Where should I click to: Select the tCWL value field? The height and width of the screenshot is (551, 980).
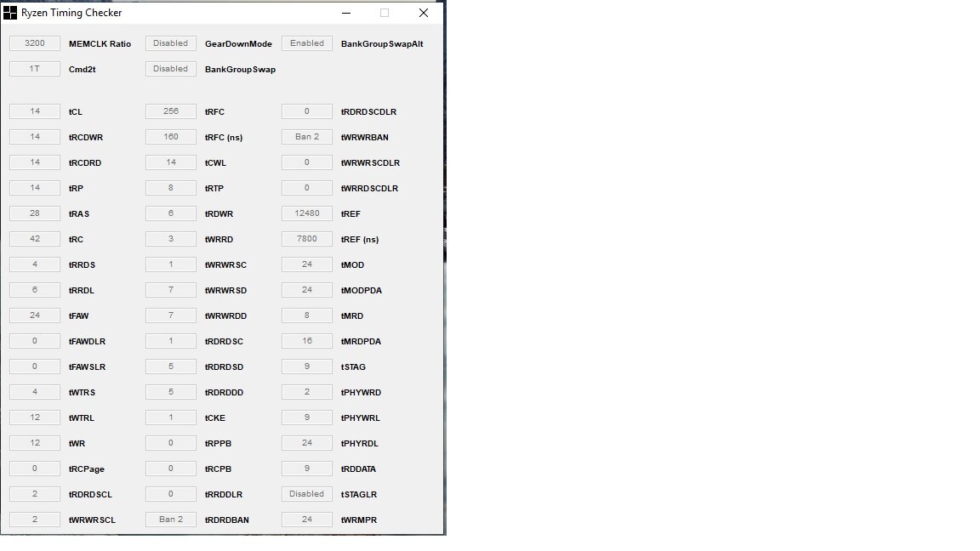pyautogui.click(x=171, y=162)
